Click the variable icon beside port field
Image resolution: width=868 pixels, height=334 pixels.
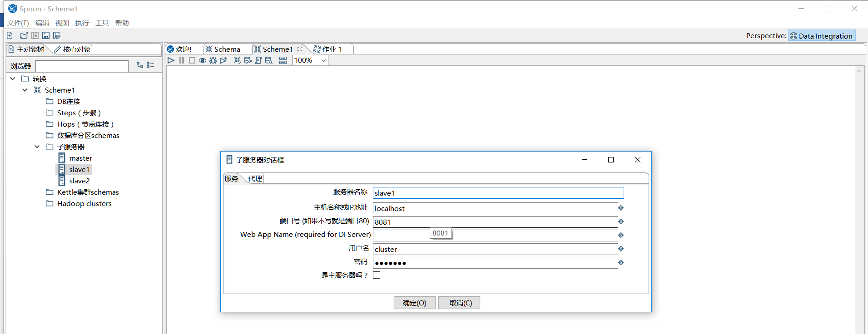click(621, 221)
